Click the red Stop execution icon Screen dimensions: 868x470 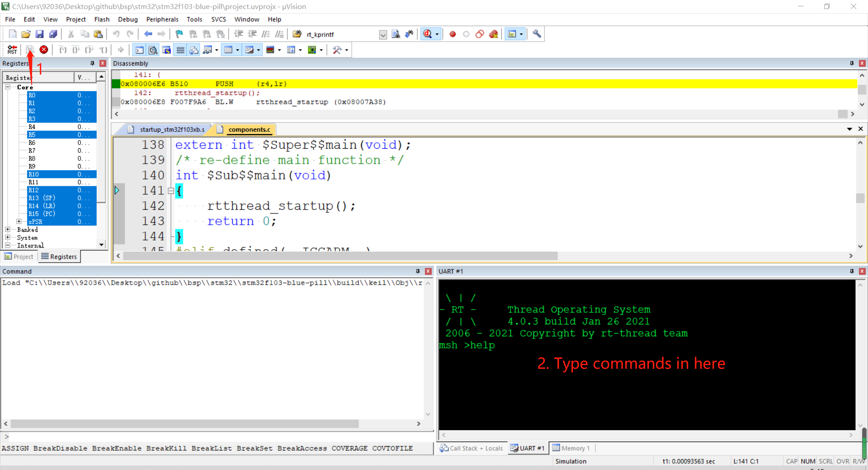tap(44, 50)
